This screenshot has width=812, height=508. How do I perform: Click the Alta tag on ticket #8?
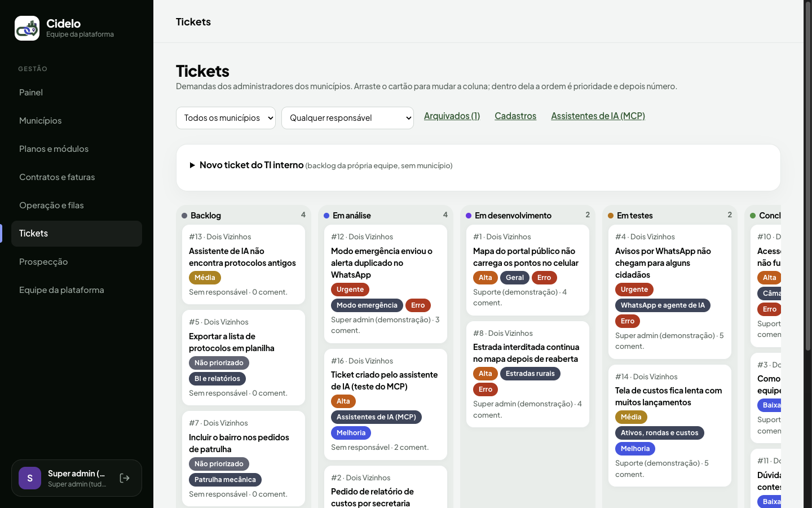click(486, 374)
